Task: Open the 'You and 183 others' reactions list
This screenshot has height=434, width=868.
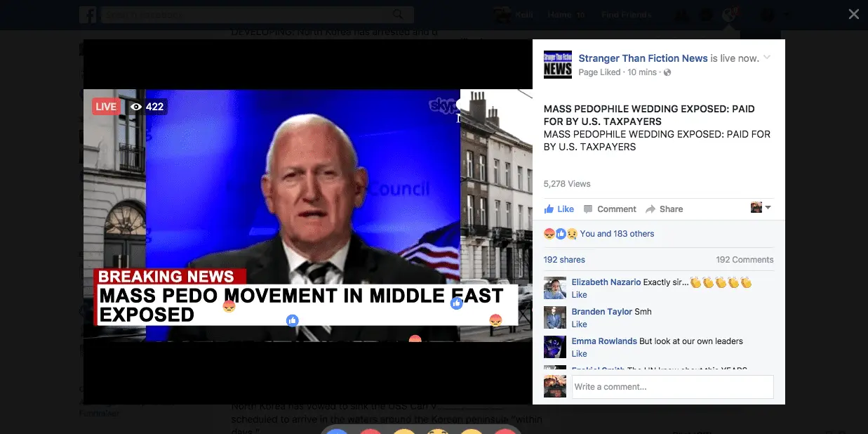Action: [x=617, y=234]
